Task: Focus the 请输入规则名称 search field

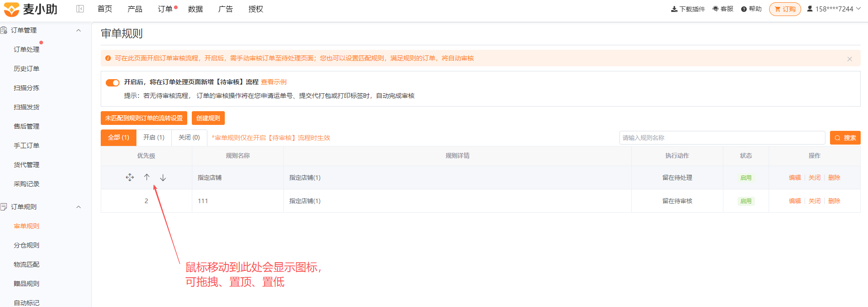Action: [x=722, y=138]
